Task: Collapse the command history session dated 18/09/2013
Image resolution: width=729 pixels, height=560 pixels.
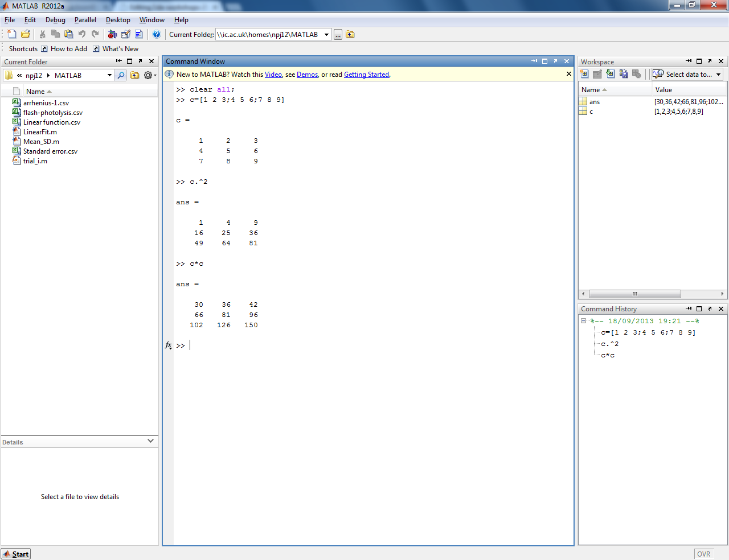Action: [583, 321]
